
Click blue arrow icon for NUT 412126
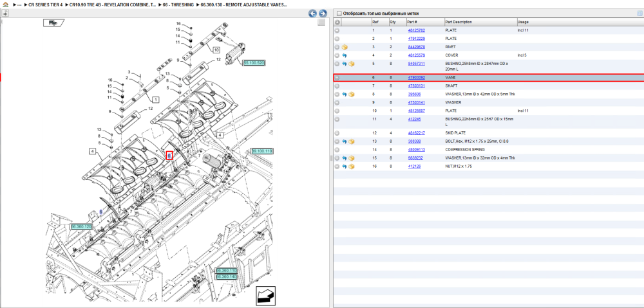(x=345, y=166)
